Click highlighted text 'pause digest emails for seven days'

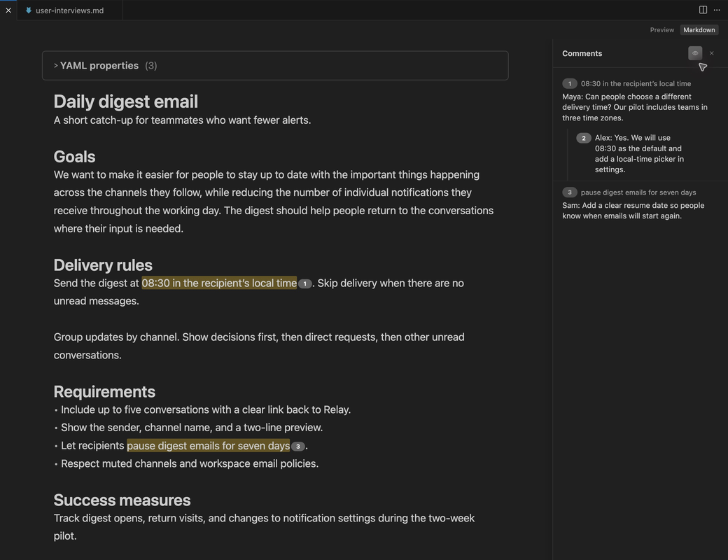208,445
